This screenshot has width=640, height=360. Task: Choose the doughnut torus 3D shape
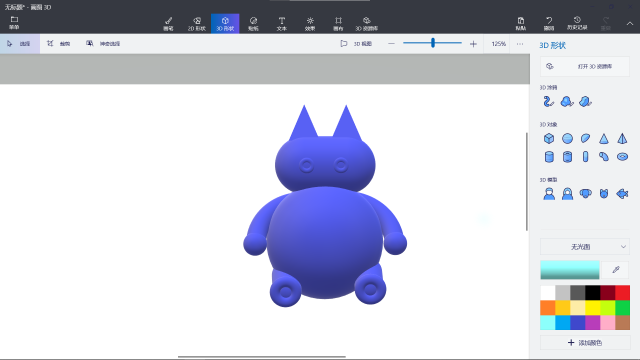[x=622, y=157]
